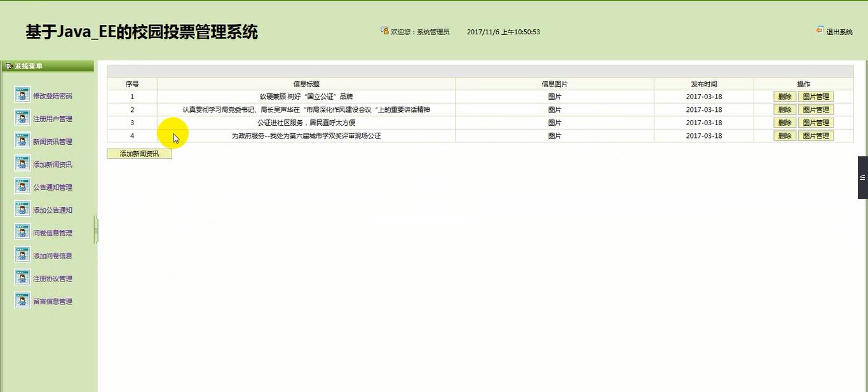This screenshot has height=392, width=868.
Task: Open 公告通知管理 menu item
Action: [53, 187]
